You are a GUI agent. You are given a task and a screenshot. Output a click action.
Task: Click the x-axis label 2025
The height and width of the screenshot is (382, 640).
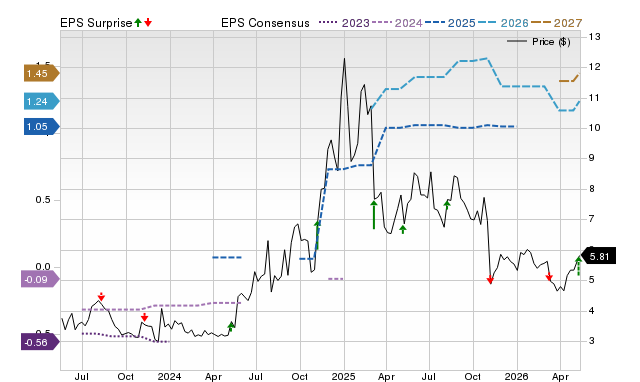point(343,376)
